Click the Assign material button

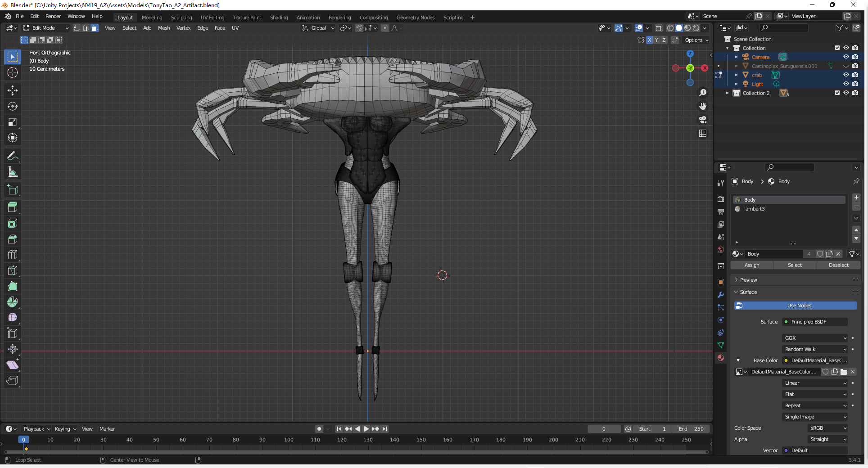pos(751,265)
